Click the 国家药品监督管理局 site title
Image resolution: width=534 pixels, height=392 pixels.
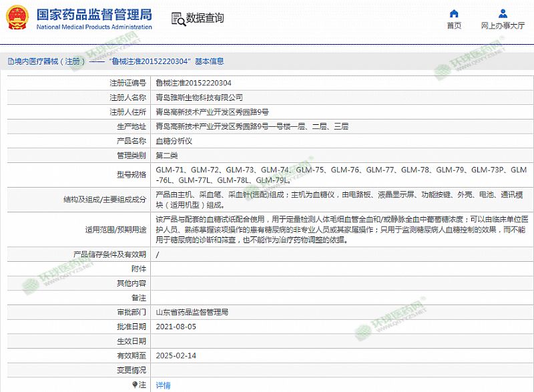tap(93, 15)
